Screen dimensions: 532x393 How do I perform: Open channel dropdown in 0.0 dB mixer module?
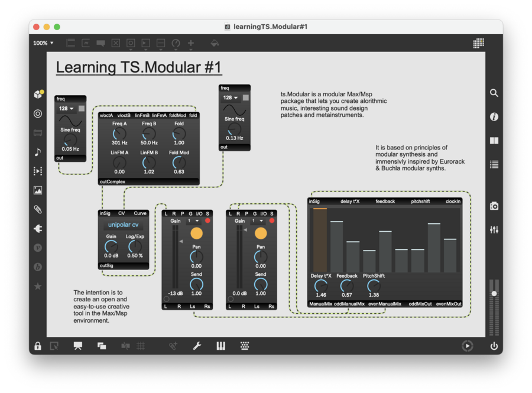(258, 221)
